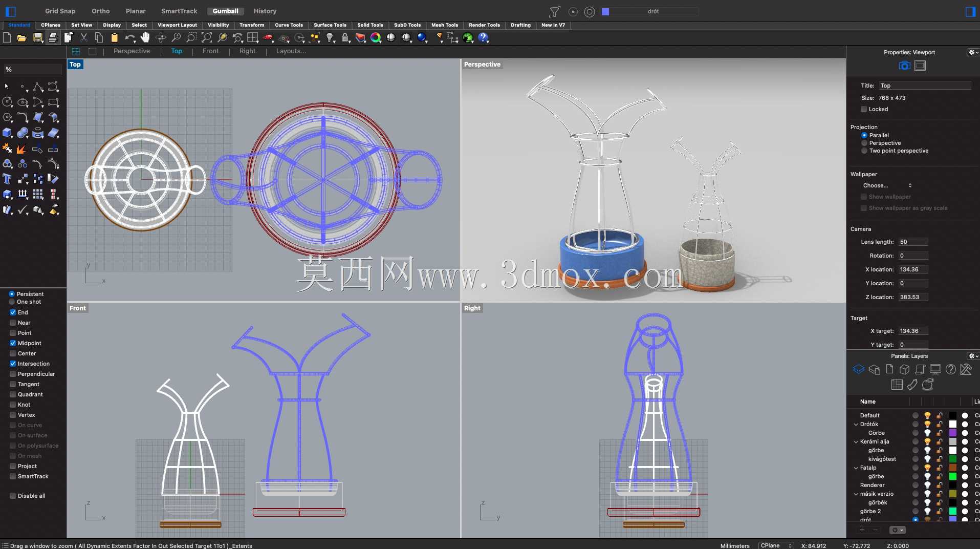Select Two point perspective projection
The width and height of the screenshot is (980, 549).
click(x=864, y=151)
